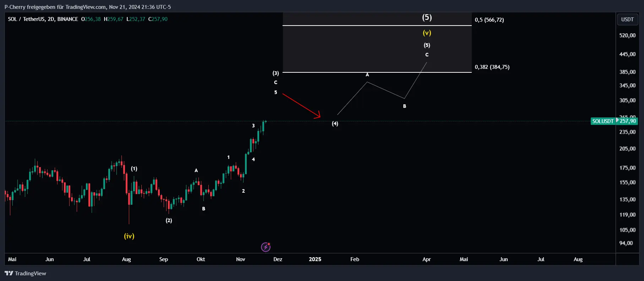Click the 2025 label on time axis

(x=315, y=259)
